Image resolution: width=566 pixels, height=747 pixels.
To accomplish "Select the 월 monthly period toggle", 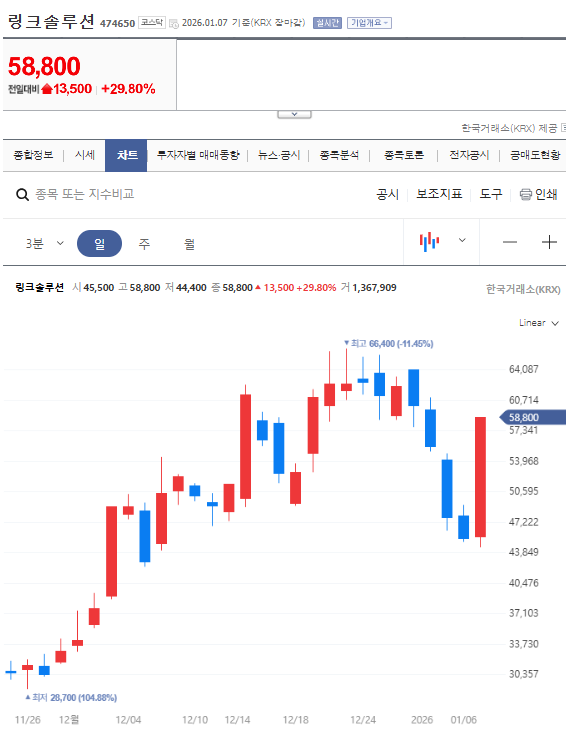I will pyautogui.click(x=189, y=244).
